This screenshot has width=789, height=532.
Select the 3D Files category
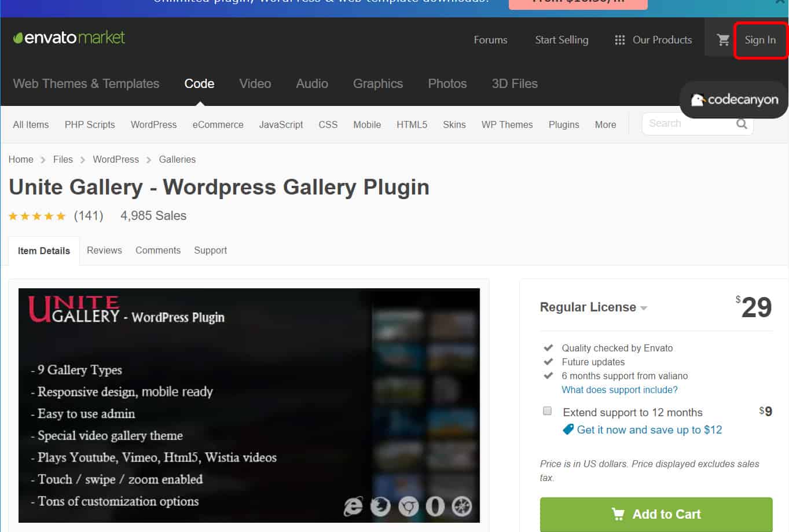click(515, 83)
